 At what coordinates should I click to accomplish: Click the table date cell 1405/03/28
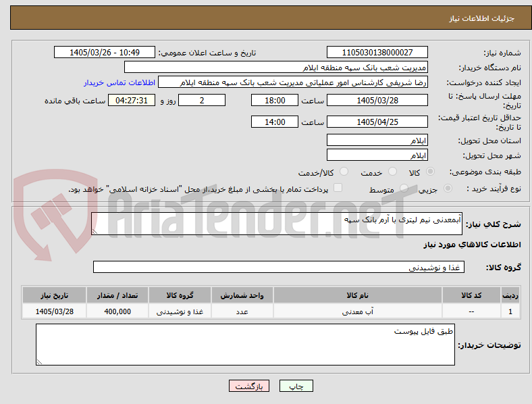[54, 311]
